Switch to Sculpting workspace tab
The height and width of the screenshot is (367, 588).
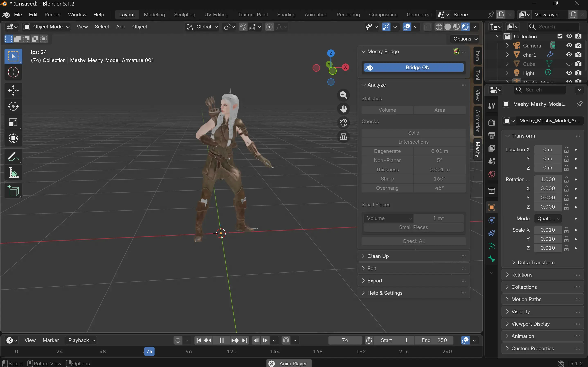[184, 15]
